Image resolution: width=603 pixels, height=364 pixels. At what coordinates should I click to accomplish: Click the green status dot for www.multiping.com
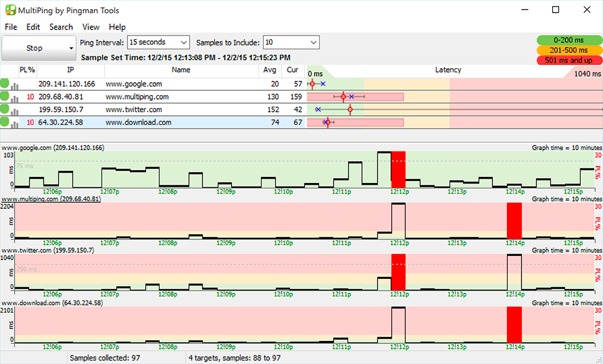5,97
